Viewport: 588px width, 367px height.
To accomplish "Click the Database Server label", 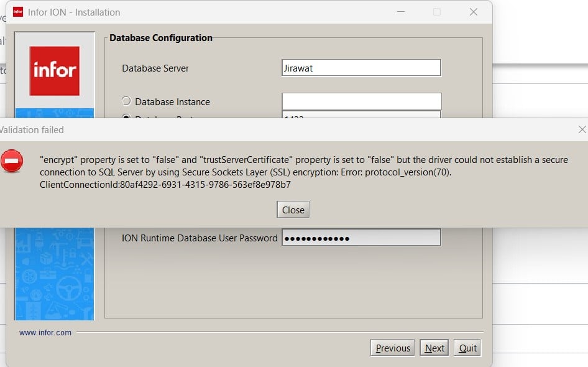I will [x=155, y=68].
